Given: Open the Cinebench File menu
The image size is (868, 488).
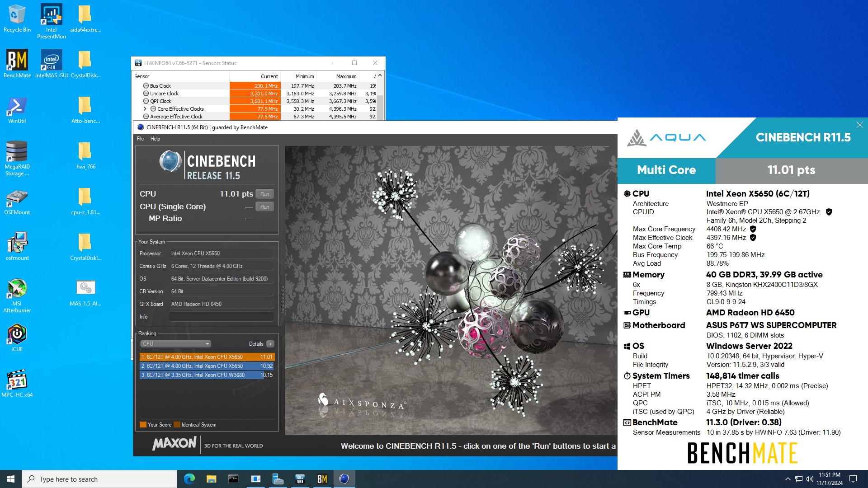Looking at the screenshot, I should pos(141,139).
